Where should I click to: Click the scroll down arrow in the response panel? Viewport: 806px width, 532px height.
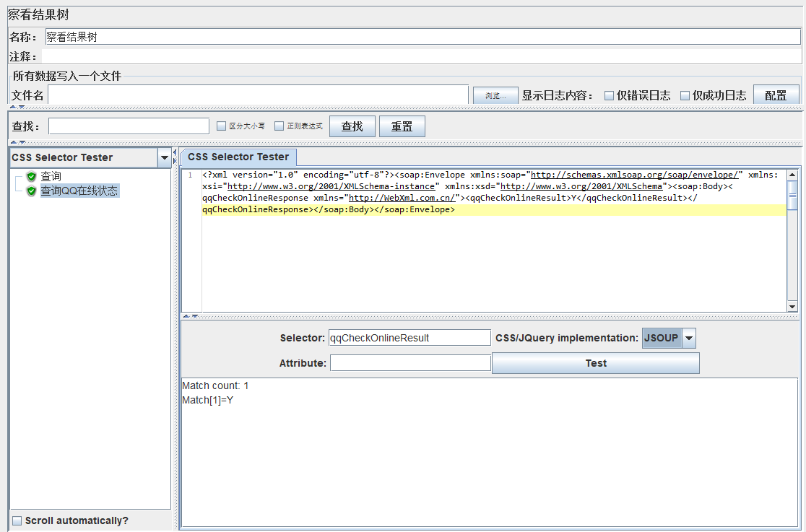click(792, 307)
